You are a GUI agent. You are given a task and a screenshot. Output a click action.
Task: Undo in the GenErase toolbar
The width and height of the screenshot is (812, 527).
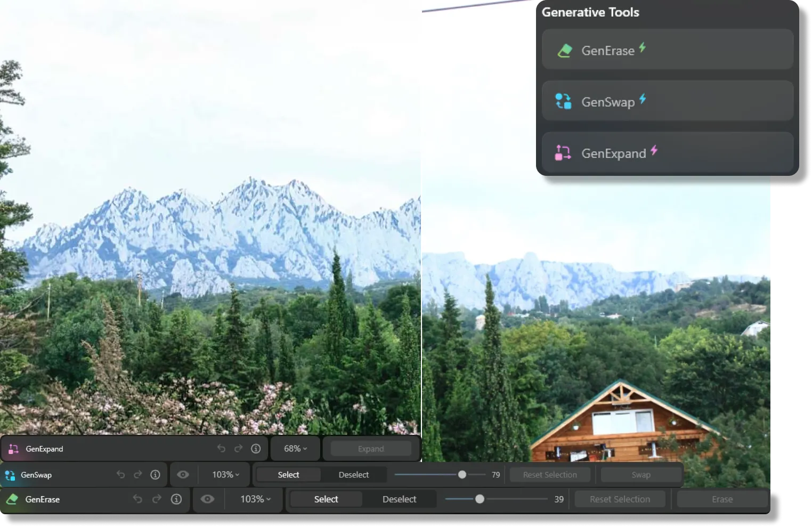(x=137, y=499)
